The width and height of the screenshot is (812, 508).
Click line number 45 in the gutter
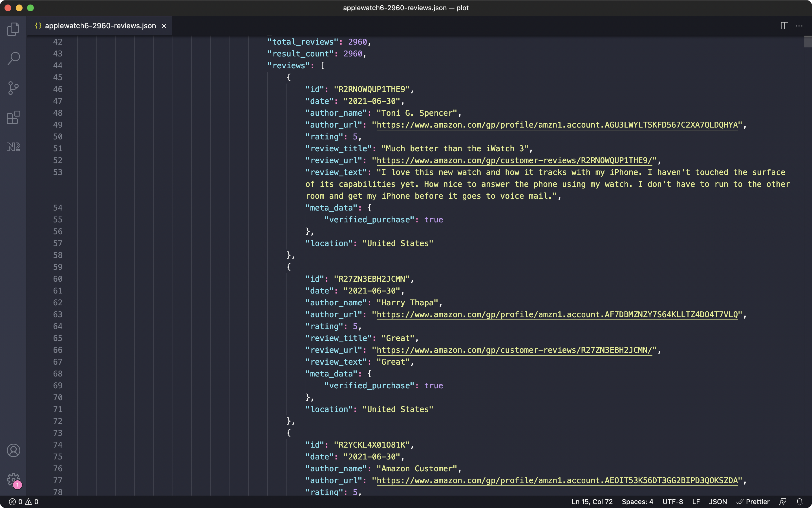click(x=58, y=77)
